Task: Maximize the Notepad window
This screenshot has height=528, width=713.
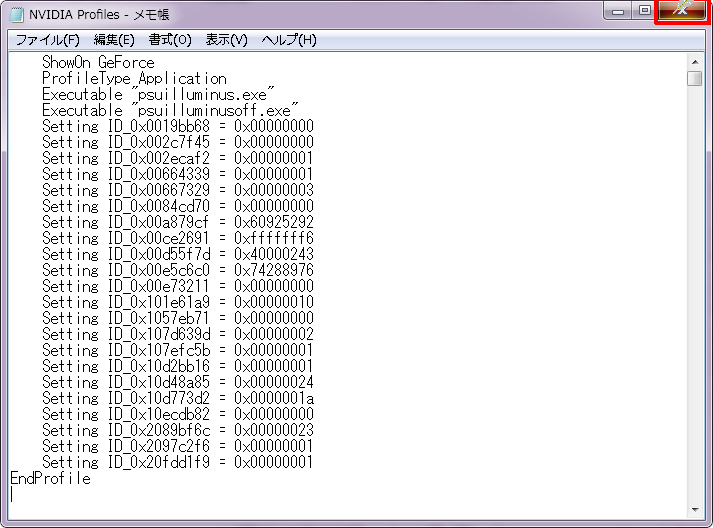Action: click(x=644, y=11)
